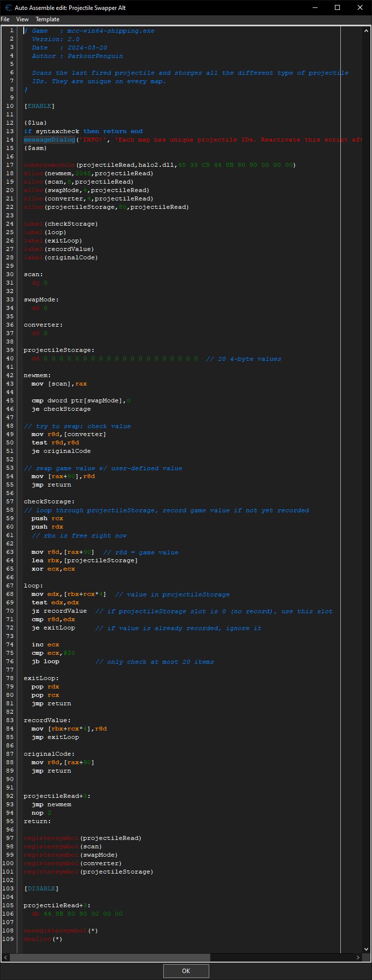This screenshot has height=980, width=372.
Task: Click the {$asm} directive line
Action: [x=36, y=148]
